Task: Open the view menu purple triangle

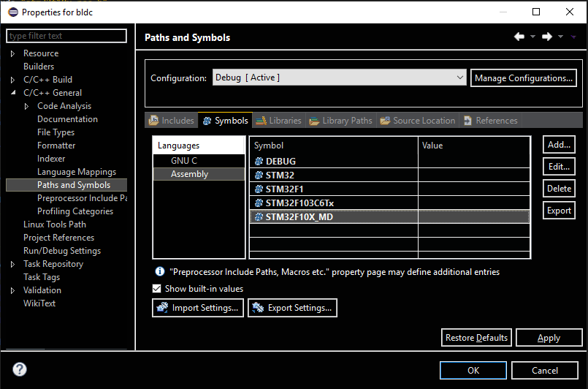Action: coord(573,37)
